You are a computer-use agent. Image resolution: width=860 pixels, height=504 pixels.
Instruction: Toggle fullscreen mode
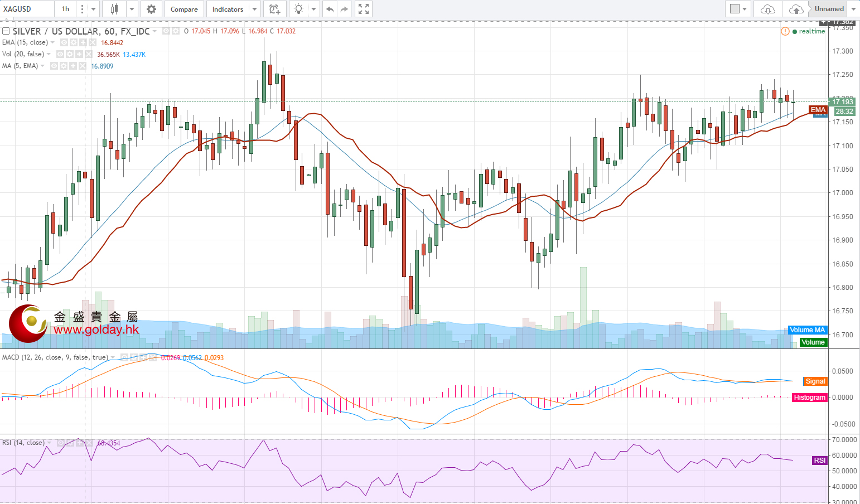pyautogui.click(x=364, y=9)
